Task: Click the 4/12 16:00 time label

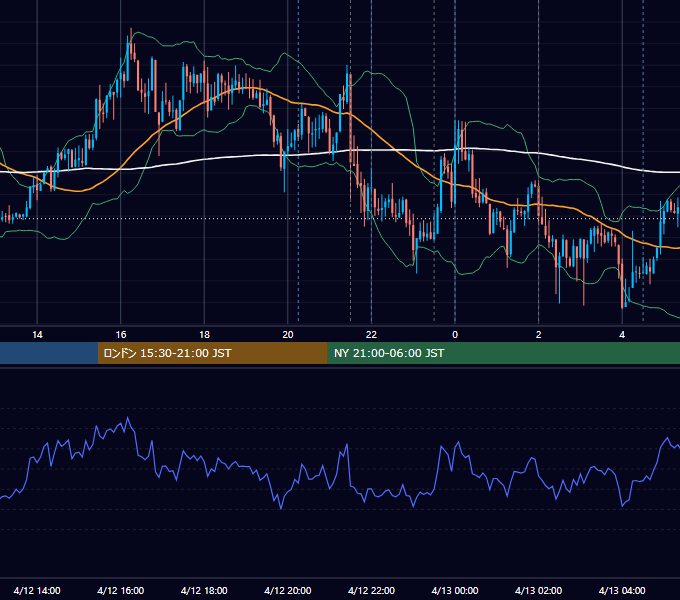Action: pyautogui.click(x=121, y=590)
